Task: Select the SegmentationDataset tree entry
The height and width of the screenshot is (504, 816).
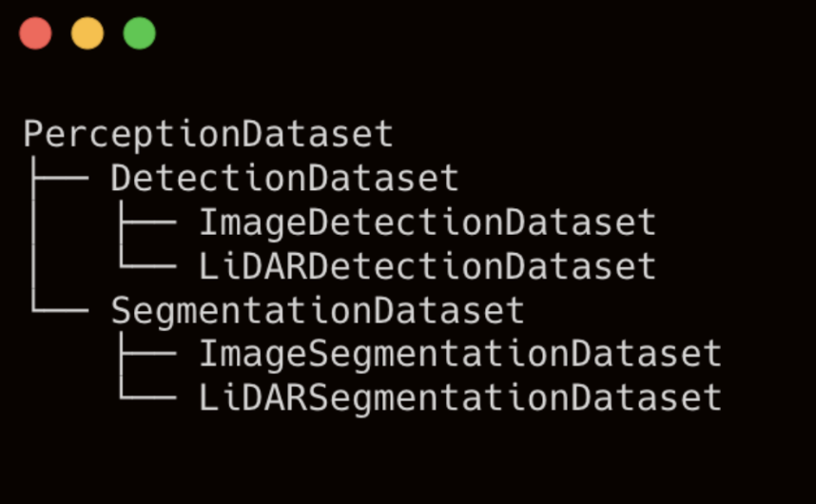Action: coord(318,311)
